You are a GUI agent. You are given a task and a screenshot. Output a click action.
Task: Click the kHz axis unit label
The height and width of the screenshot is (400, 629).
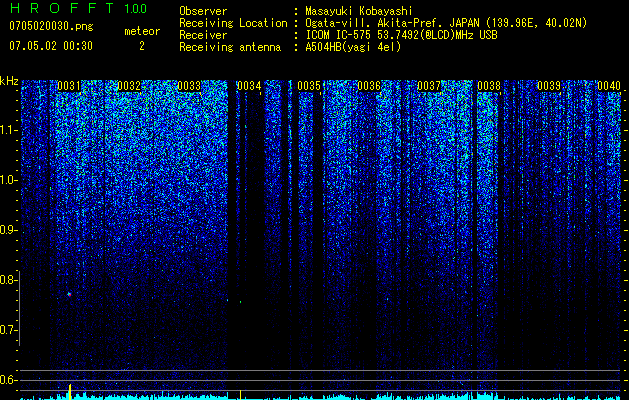(x=9, y=81)
